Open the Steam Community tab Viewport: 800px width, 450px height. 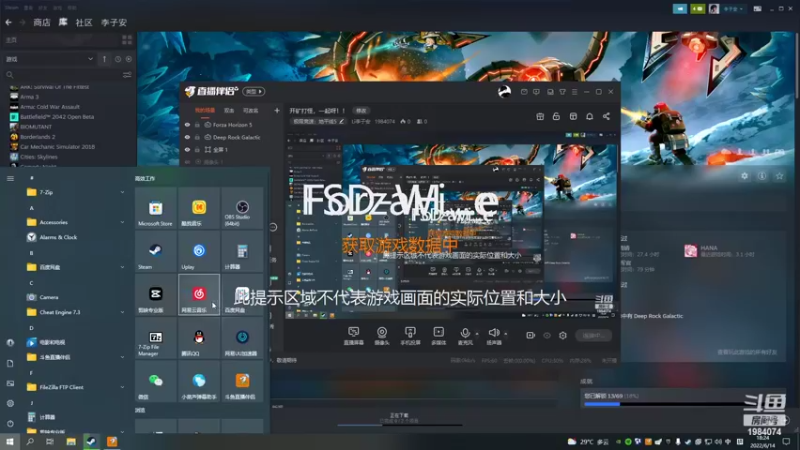[84, 22]
